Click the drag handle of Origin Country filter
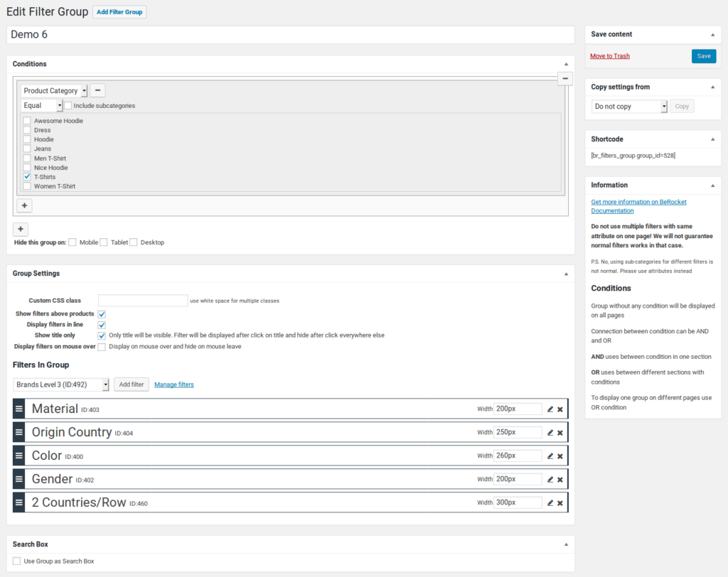The height and width of the screenshot is (577, 728). click(x=19, y=432)
